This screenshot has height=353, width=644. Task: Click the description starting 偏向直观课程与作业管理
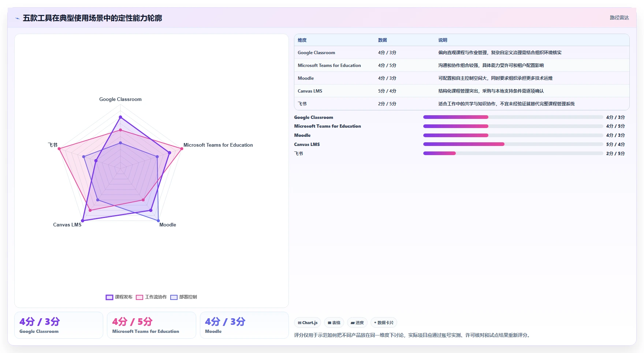[x=500, y=53]
